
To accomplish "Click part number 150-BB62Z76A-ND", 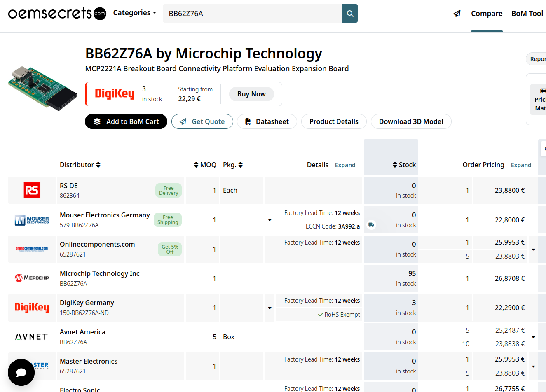I will 84,313.
